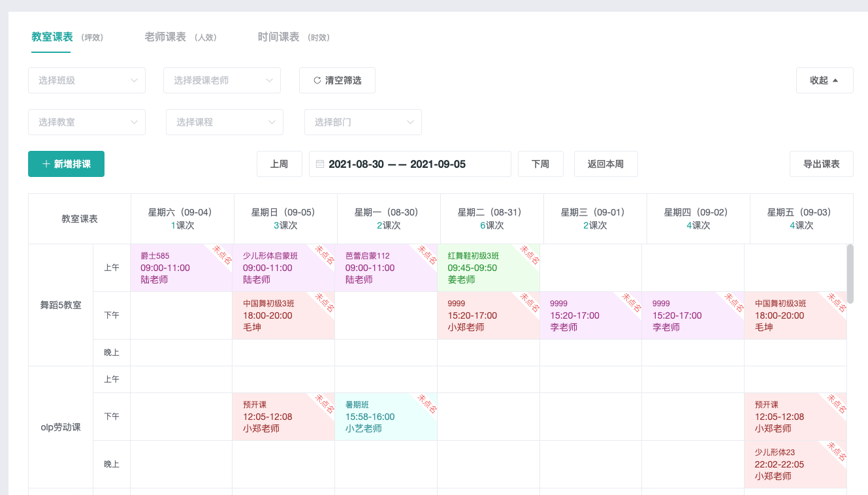The height and width of the screenshot is (495, 868).
Task: Collapse filters with the 收起 button
Action: [x=824, y=80]
